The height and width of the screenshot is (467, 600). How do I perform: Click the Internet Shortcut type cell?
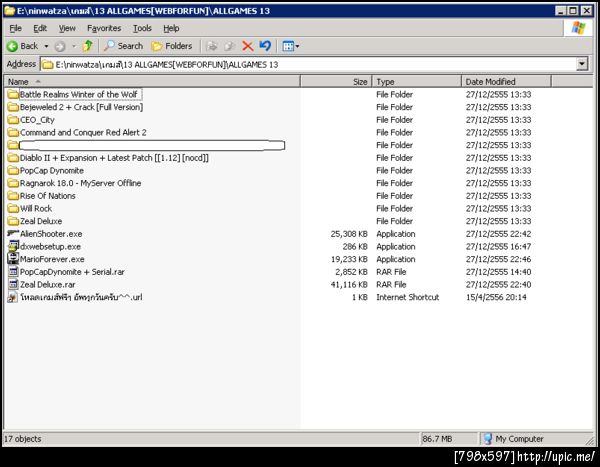point(408,297)
